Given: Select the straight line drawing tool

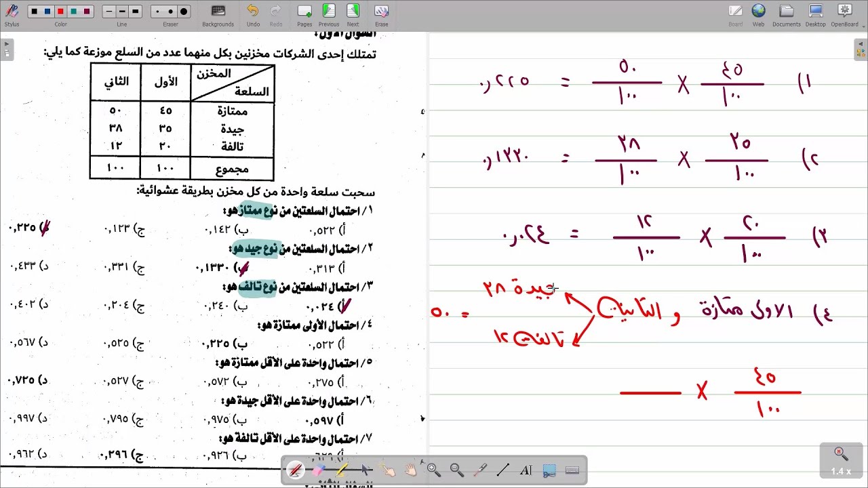Looking at the screenshot, I should pyautogui.click(x=502, y=470).
